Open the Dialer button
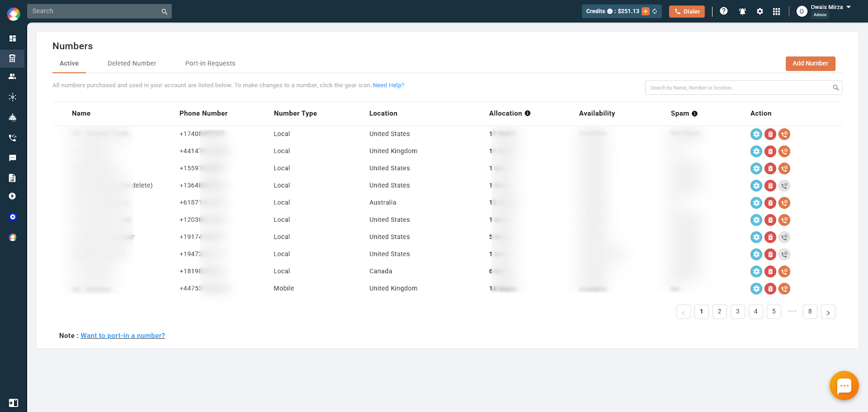The image size is (868, 412). click(x=687, y=11)
